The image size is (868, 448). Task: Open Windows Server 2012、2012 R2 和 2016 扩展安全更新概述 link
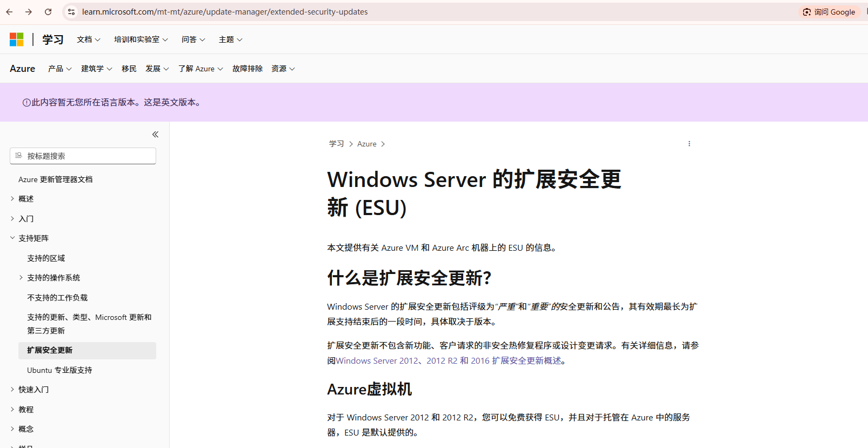(449, 360)
